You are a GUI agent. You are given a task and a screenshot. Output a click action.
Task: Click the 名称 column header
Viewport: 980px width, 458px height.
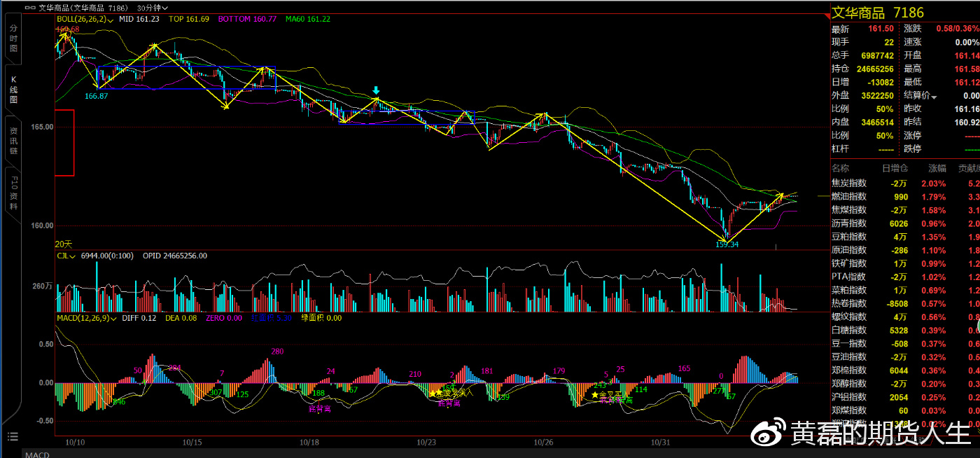840,168
